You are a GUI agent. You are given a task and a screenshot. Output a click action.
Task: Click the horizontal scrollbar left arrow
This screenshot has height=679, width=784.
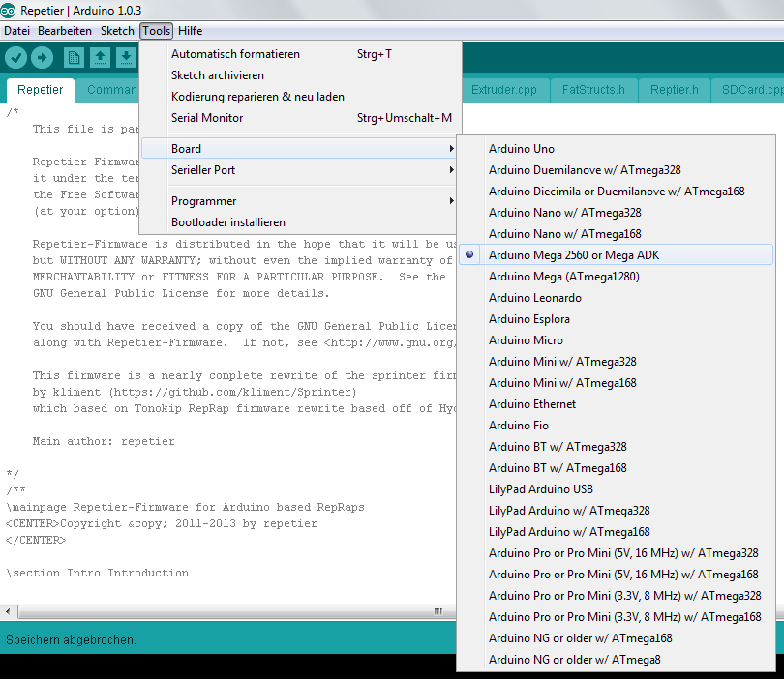point(10,611)
